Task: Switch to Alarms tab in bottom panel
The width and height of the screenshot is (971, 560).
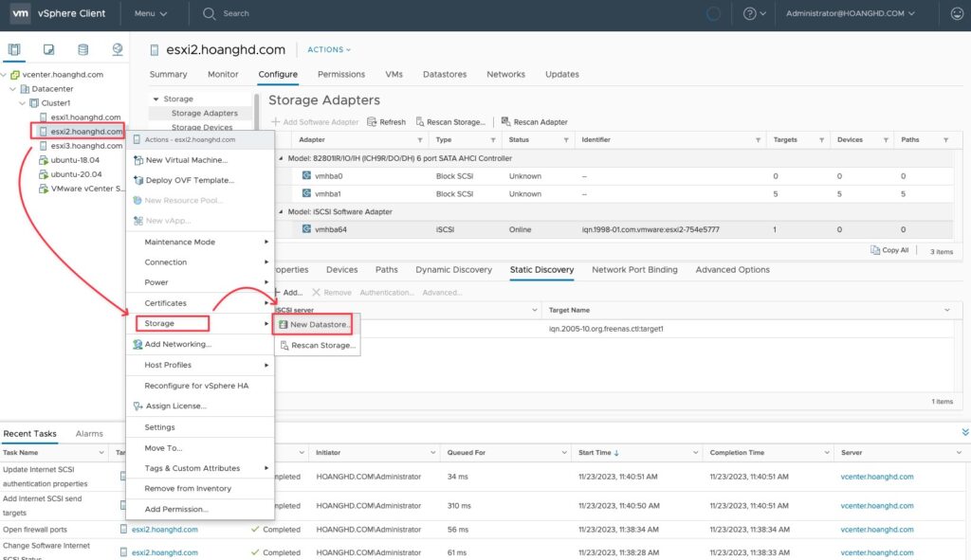Action: pos(89,434)
